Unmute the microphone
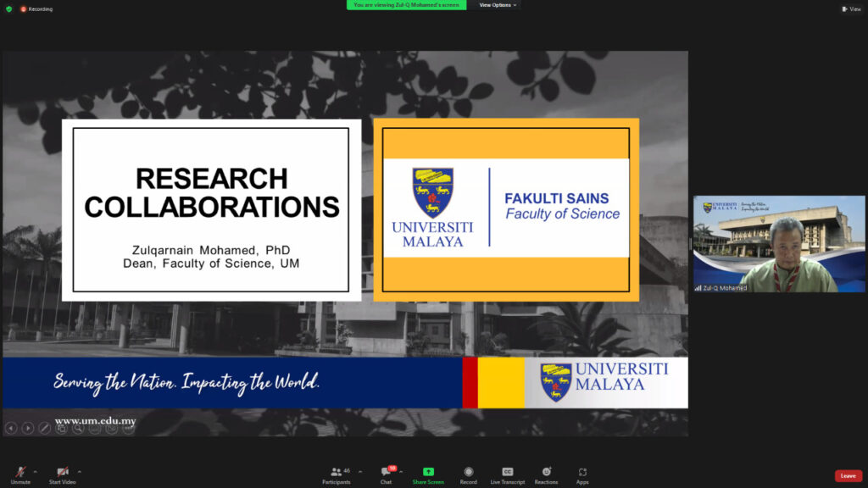 click(20, 474)
